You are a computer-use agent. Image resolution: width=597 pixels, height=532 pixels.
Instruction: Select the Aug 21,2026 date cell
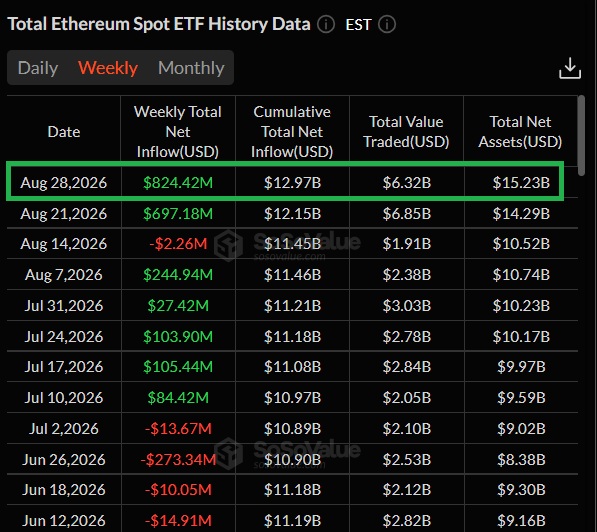(64, 214)
